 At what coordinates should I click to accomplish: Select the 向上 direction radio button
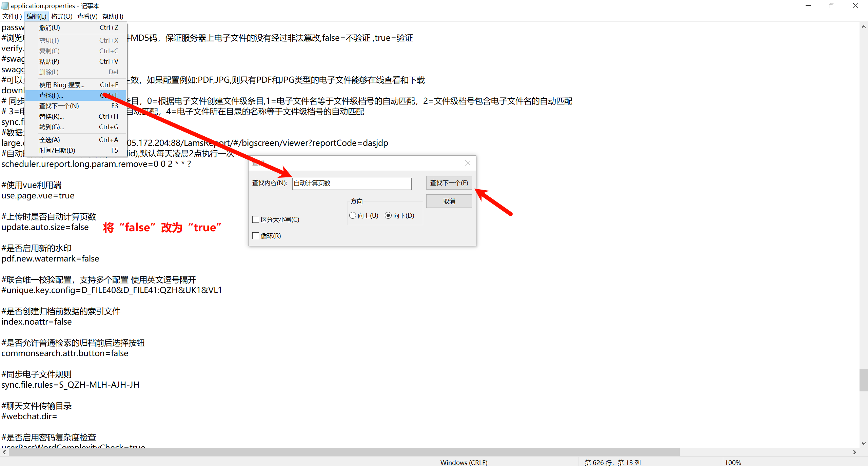coord(353,215)
